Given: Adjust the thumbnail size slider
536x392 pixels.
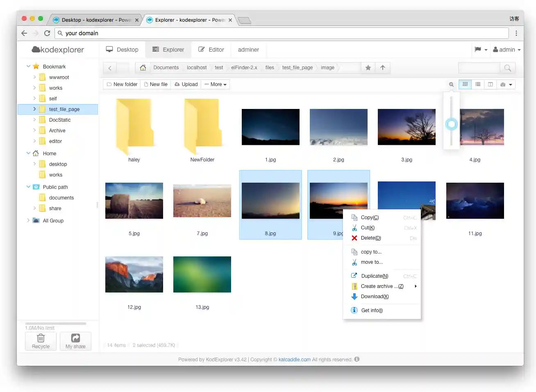Looking at the screenshot, I should coord(451,124).
